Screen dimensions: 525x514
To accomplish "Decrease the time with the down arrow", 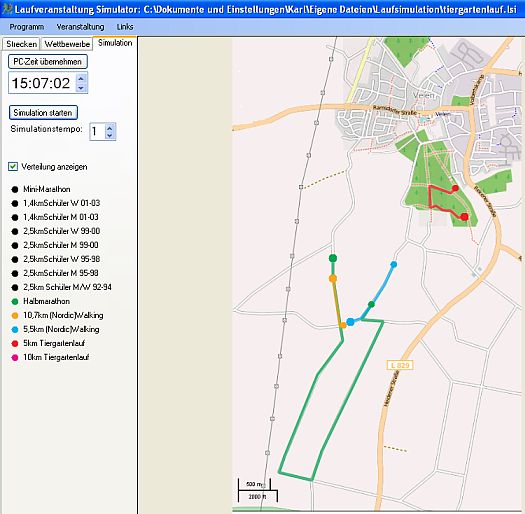I will click(81, 87).
